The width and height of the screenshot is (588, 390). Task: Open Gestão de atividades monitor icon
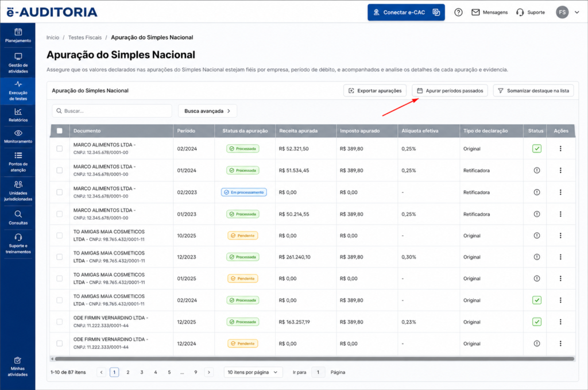tap(18, 57)
